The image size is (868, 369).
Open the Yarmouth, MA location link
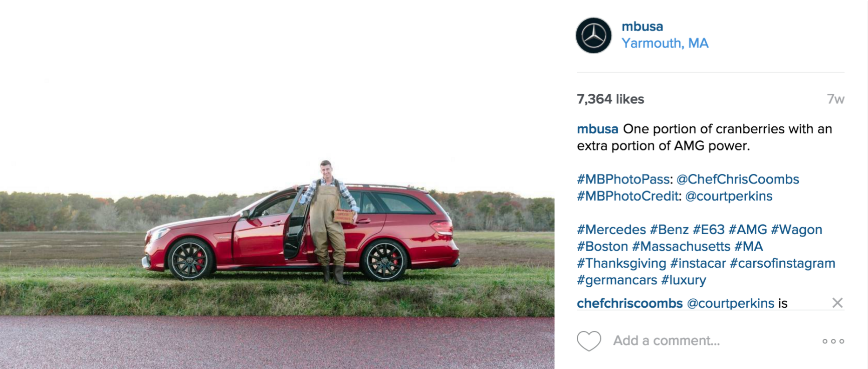pos(665,43)
